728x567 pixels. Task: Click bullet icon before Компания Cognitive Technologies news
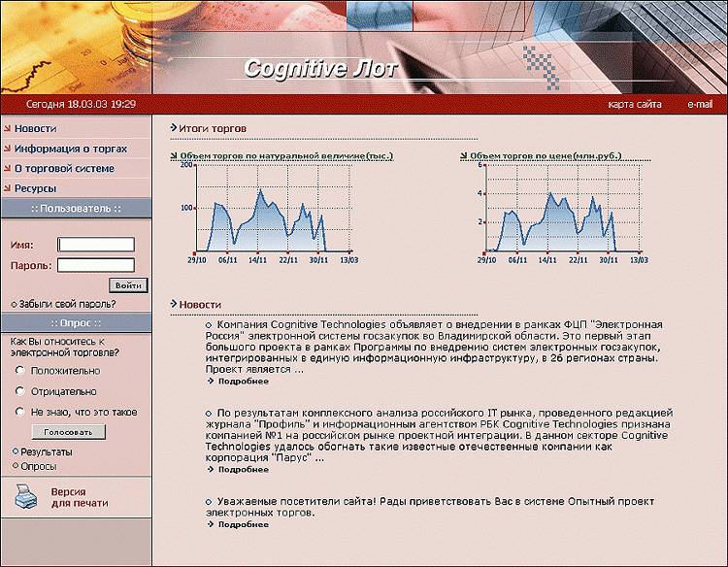click(209, 325)
